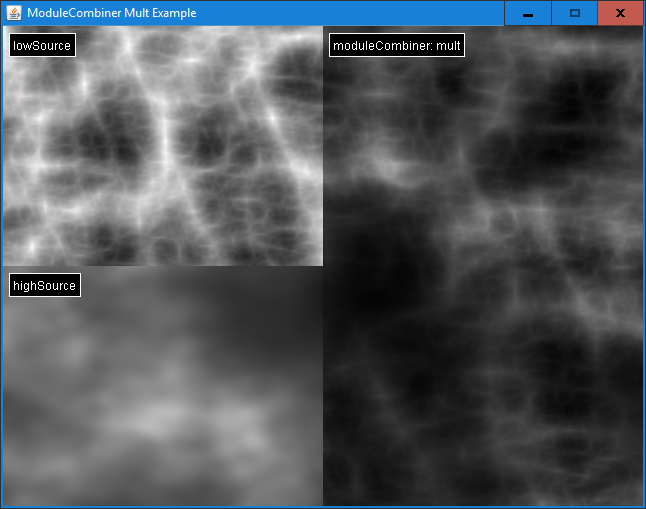Click the vertical seam between lowSource and mult images
The width and height of the screenshot is (646, 509).
point(323,146)
